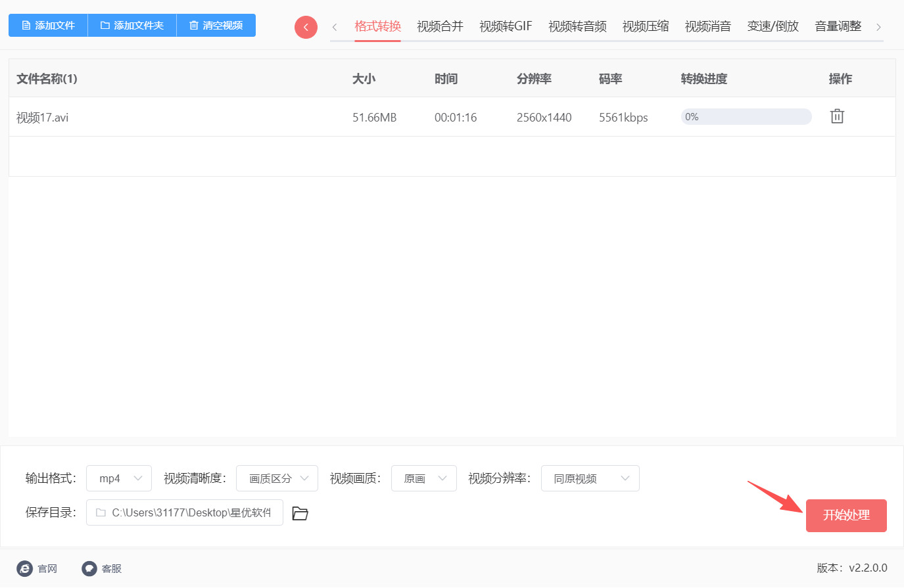The height and width of the screenshot is (588, 904).
Task: Click the 大小 column header
Action: pyautogui.click(x=364, y=79)
